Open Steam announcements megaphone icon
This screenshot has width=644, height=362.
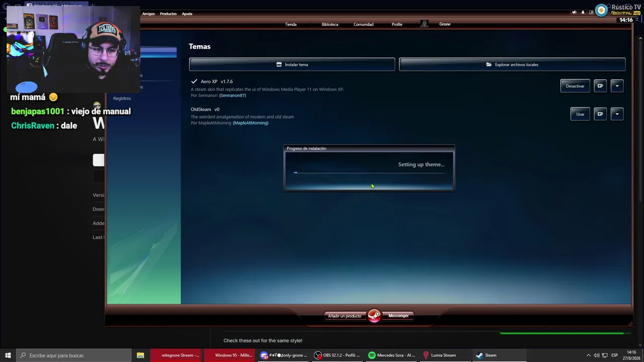(574, 13)
